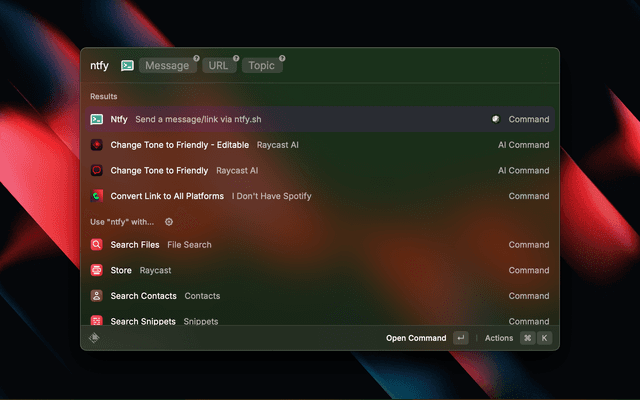Click the Raycast logo in the bottom bar
This screenshot has height=400, width=640.
(94, 338)
